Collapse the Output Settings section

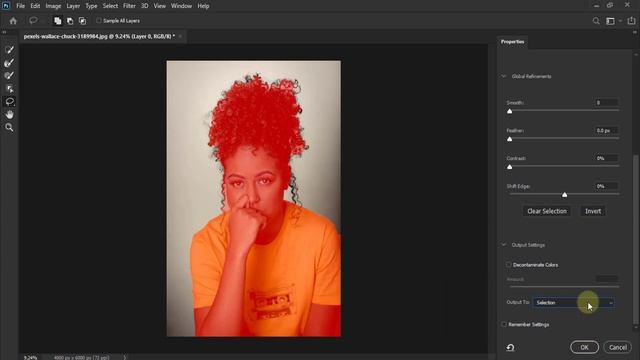(x=504, y=245)
